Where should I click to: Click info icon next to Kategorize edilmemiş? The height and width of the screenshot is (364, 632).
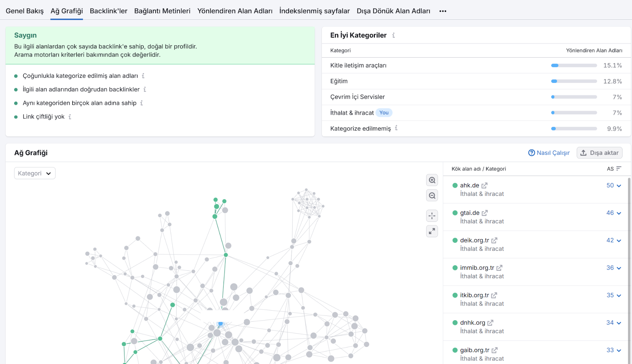pos(396,128)
